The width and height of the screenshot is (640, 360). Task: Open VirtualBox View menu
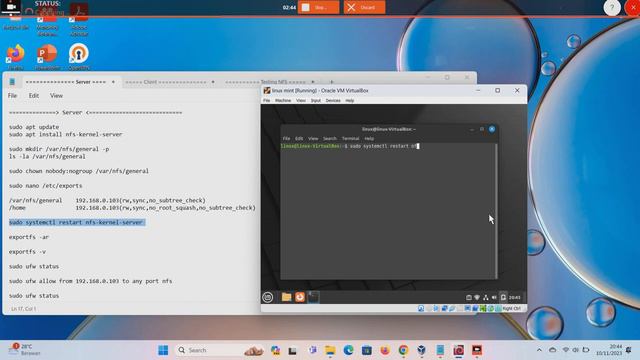pyautogui.click(x=301, y=100)
